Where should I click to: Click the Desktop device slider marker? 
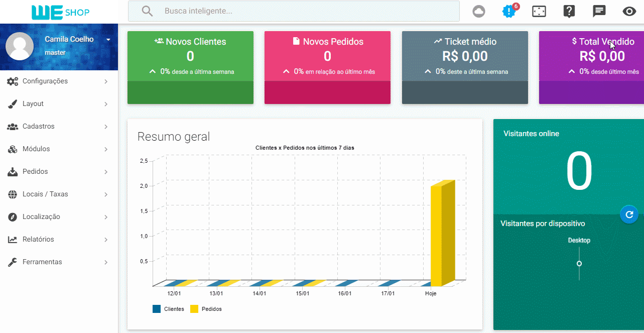(x=579, y=264)
